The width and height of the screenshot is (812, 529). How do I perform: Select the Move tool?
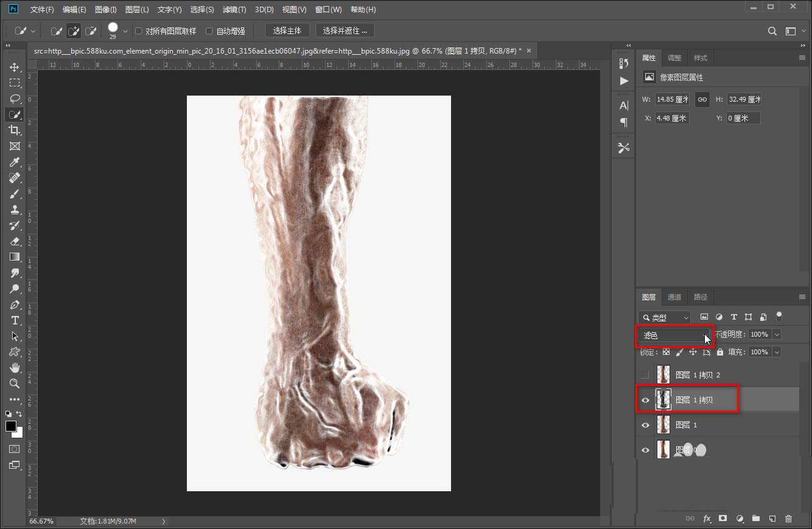pyautogui.click(x=15, y=67)
